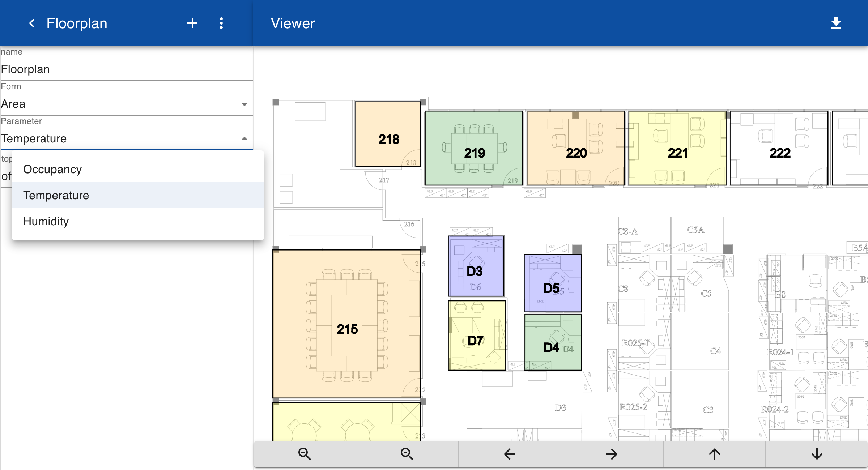Pan the floorplan down with arrow

click(817, 454)
